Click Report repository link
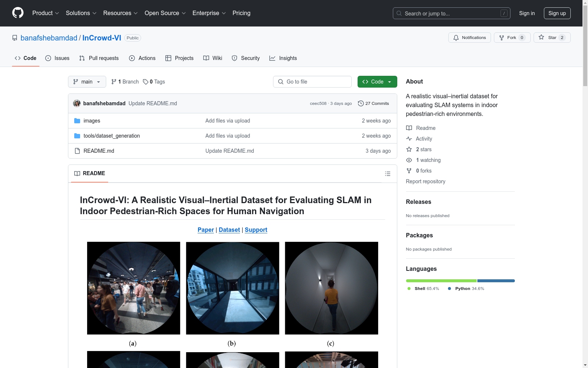 426,181
